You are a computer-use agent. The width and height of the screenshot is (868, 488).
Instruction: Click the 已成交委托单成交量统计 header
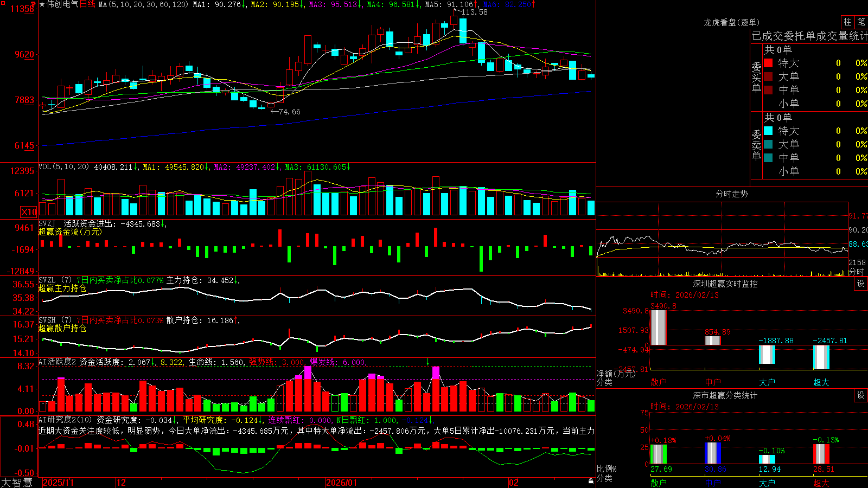(809, 36)
